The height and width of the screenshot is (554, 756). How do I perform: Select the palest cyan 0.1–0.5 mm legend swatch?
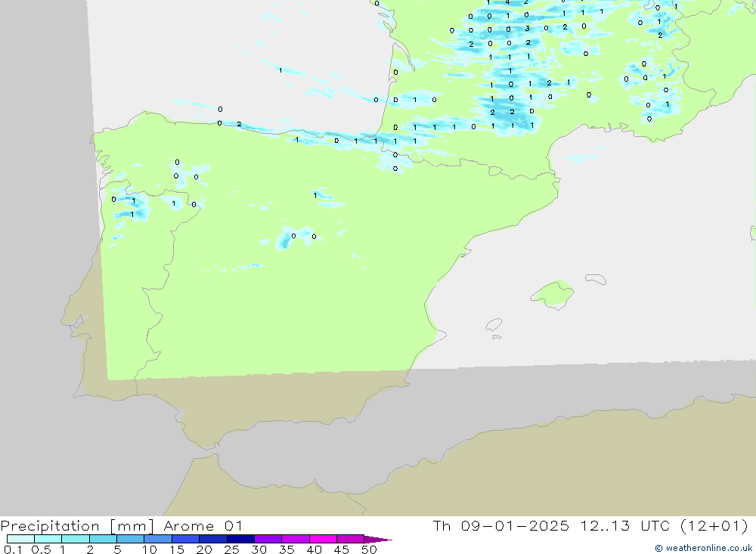click(20, 539)
